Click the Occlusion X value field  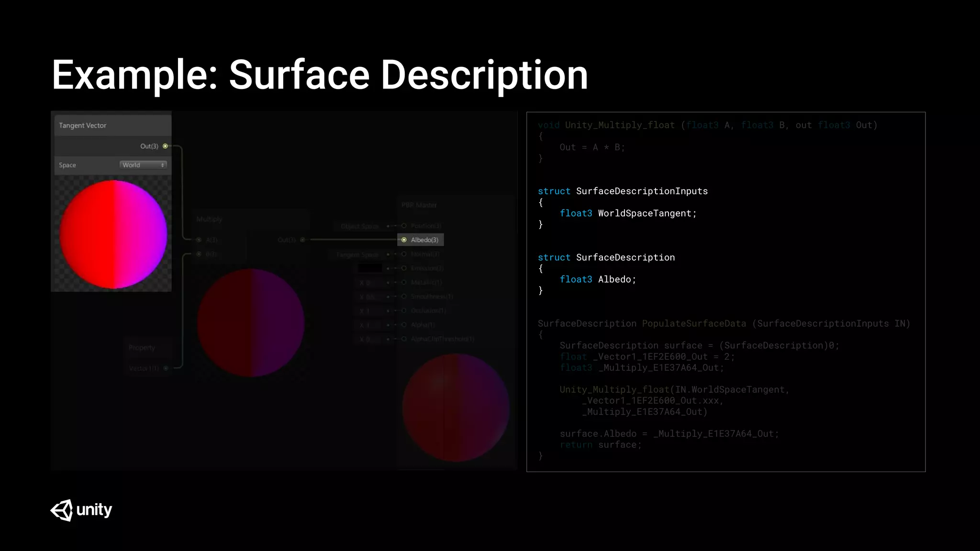coord(370,311)
